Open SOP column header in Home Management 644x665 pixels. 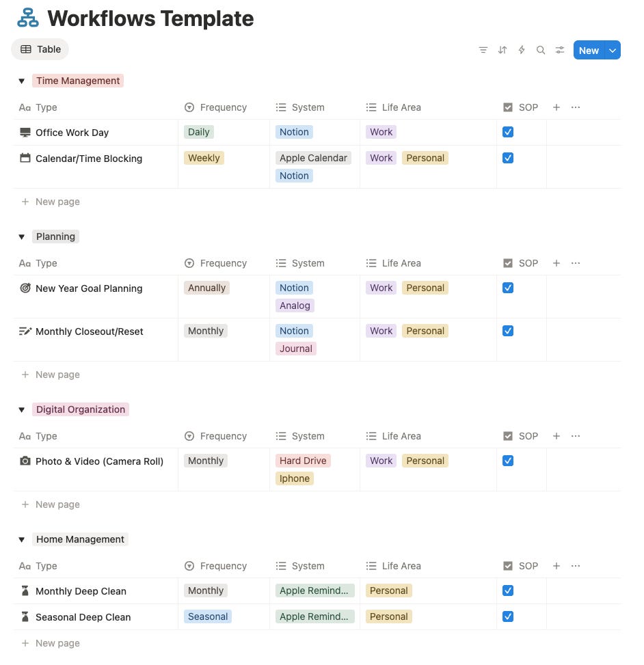(x=520, y=566)
